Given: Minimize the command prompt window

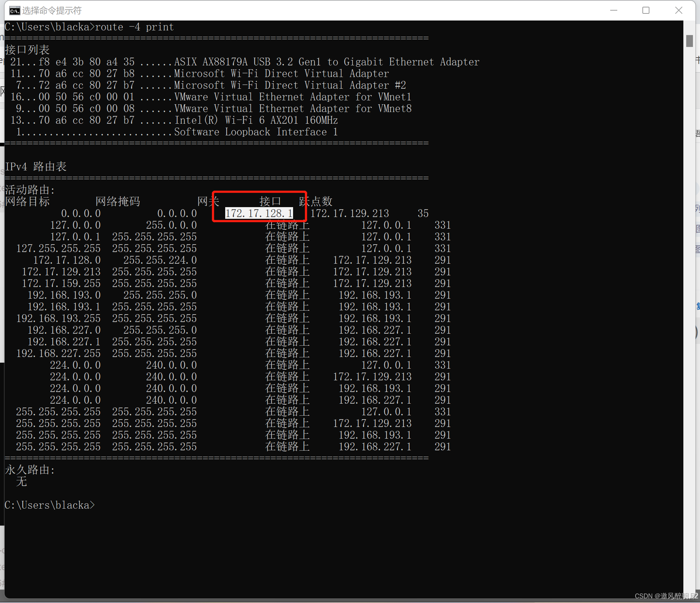Looking at the screenshot, I should tap(613, 11).
